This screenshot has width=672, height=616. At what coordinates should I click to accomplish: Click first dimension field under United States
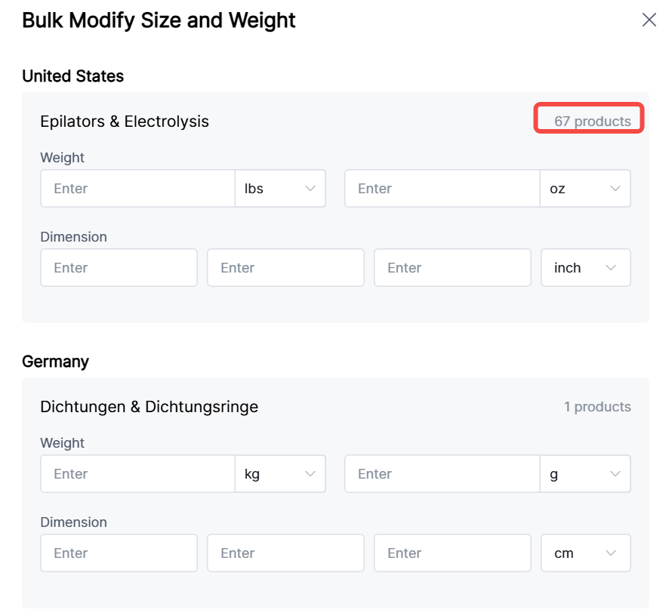click(119, 268)
